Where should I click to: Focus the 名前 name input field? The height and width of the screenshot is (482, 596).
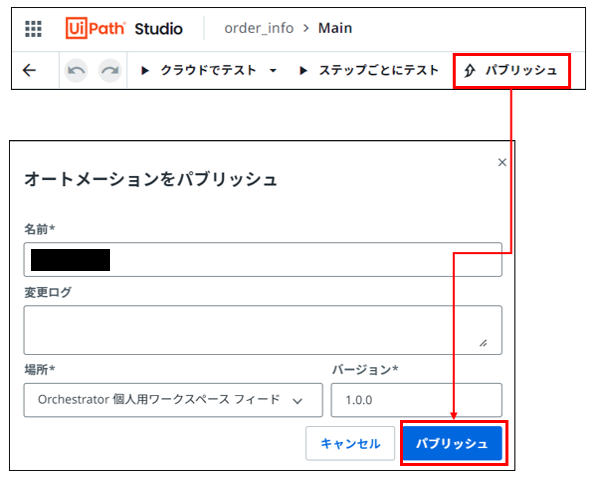click(x=263, y=260)
